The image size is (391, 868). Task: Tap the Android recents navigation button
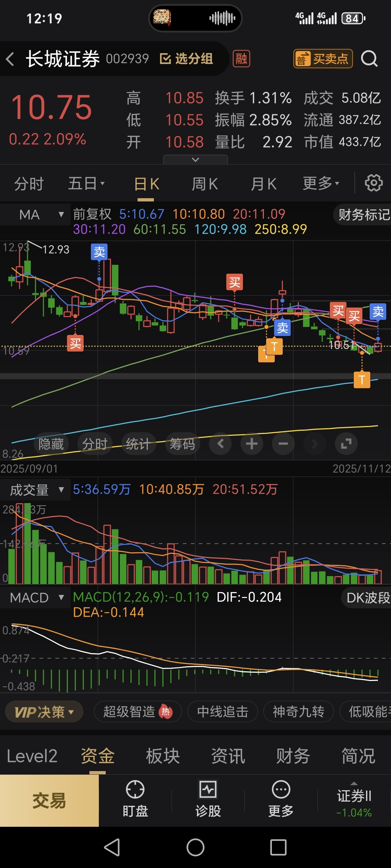[x=278, y=847]
